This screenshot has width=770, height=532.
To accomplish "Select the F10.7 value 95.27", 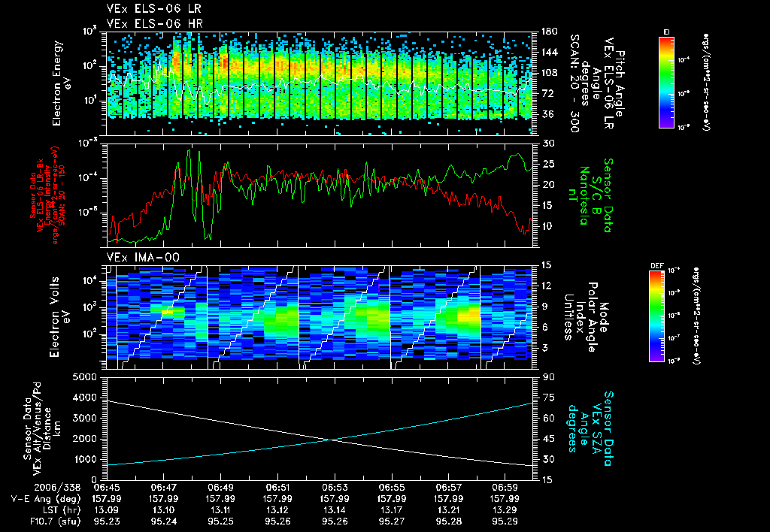I will [x=391, y=521].
